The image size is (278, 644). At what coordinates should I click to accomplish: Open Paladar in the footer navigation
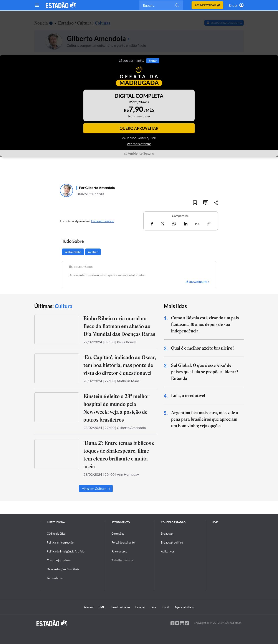pyautogui.click(x=140, y=607)
